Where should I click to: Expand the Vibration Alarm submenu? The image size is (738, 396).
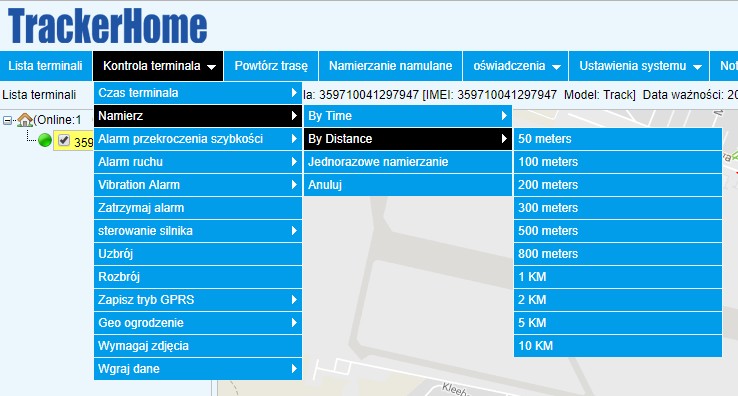(198, 185)
